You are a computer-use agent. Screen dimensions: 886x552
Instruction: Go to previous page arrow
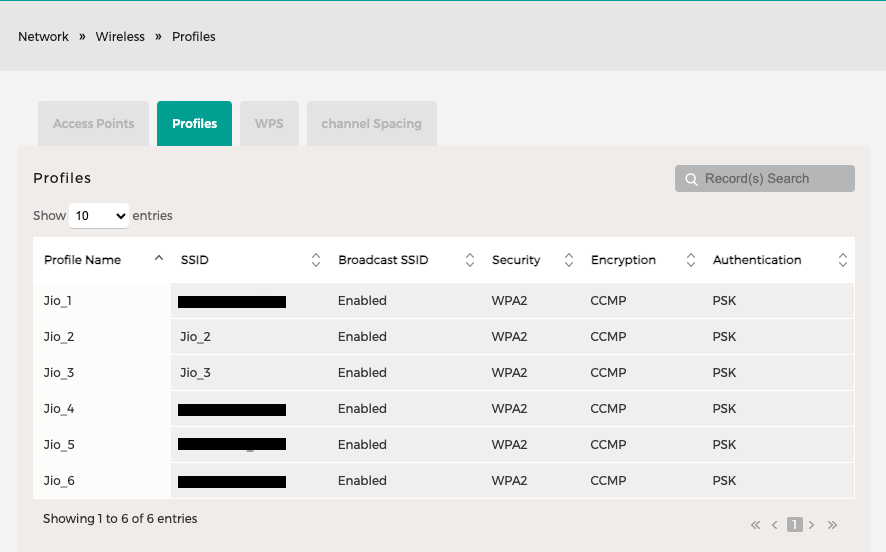(775, 525)
